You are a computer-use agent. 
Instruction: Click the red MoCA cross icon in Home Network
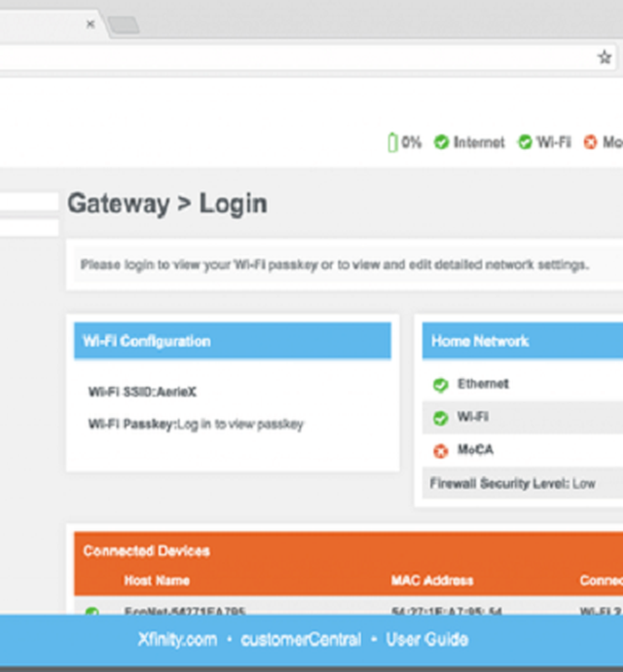coord(440,451)
